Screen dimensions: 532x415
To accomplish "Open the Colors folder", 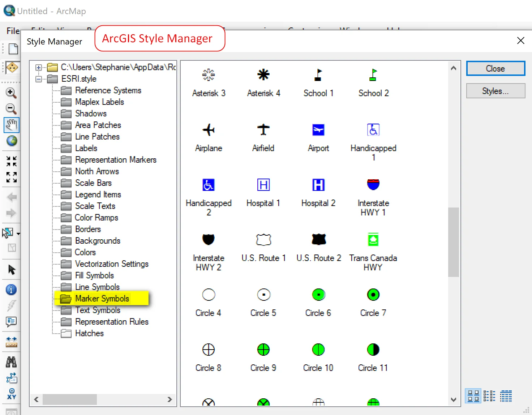I will (x=85, y=252).
